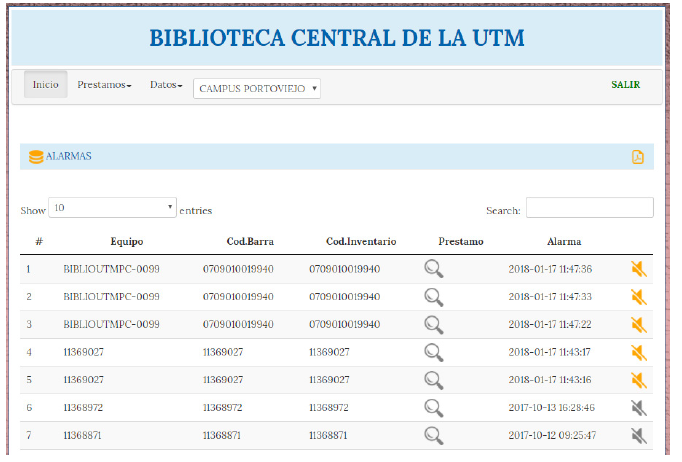The image size is (682, 462).
Task: Click the SALIR logout link
Action: 625,85
